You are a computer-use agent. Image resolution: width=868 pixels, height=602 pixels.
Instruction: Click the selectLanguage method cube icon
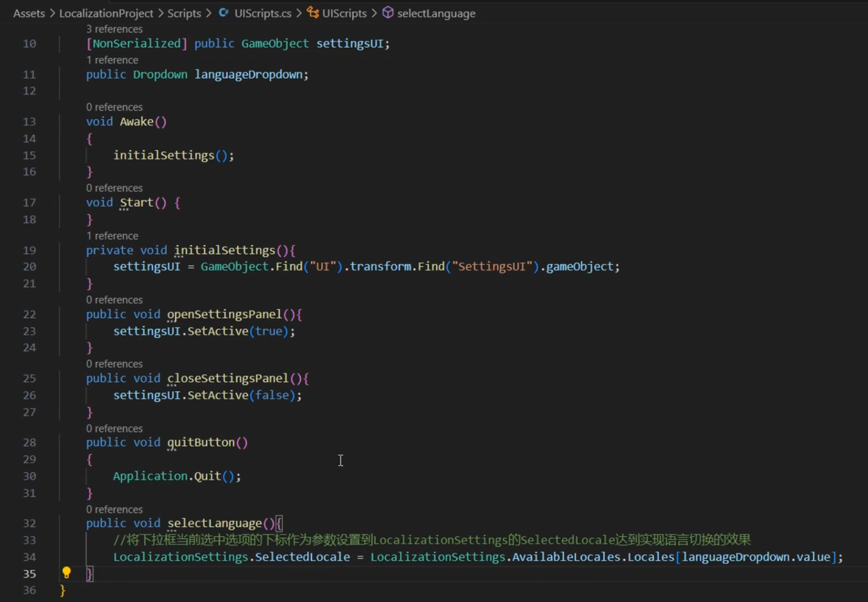coord(388,13)
